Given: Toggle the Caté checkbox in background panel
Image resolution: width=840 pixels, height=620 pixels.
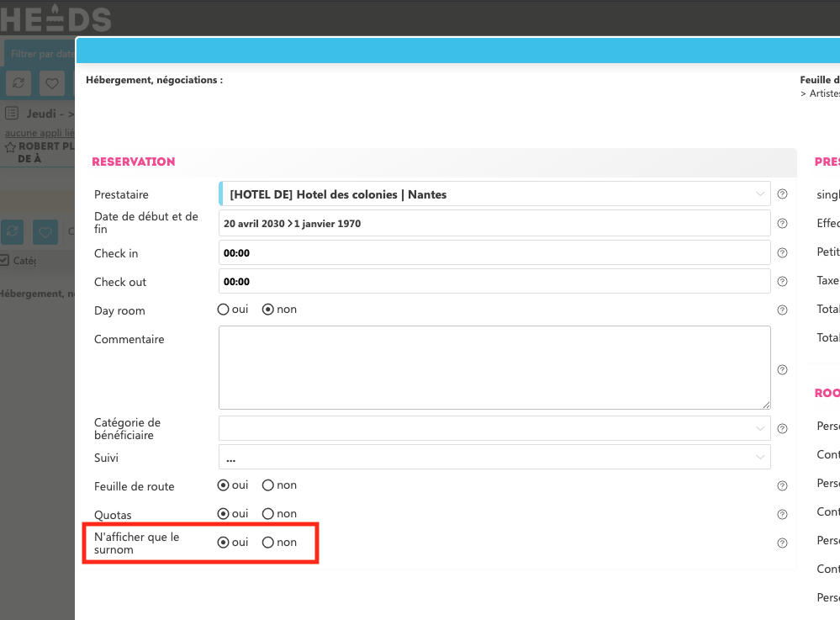Looking at the screenshot, I should pos(4,261).
